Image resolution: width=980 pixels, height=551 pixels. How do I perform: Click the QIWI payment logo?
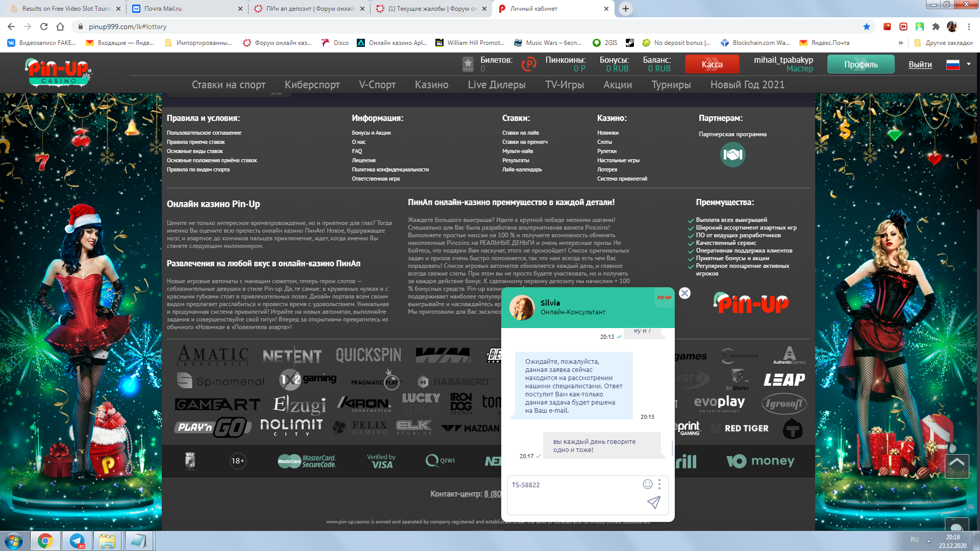tap(440, 461)
